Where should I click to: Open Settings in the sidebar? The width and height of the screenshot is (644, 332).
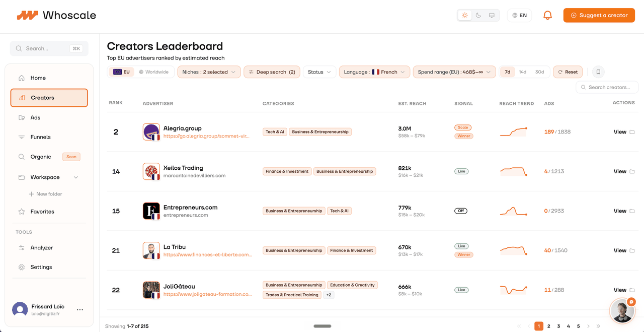point(49,267)
